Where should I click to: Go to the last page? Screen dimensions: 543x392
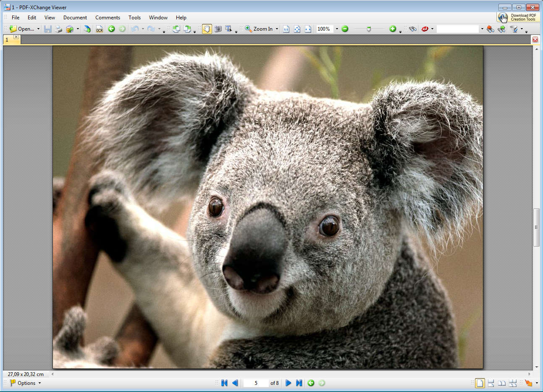click(x=299, y=383)
